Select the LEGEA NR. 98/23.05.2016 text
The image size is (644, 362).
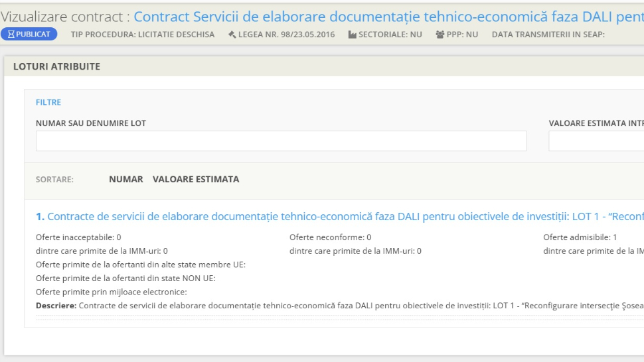pyautogui.click(x=287, y=34)
